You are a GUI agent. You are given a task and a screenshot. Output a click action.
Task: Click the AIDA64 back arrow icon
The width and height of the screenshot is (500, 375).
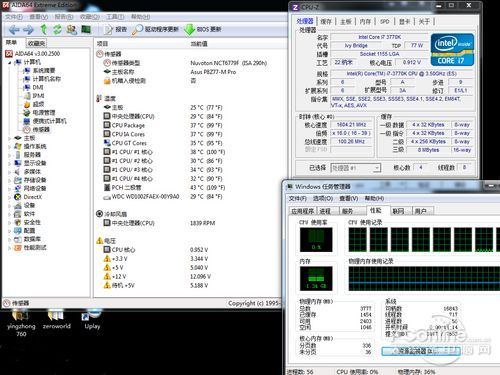[14, 30]
